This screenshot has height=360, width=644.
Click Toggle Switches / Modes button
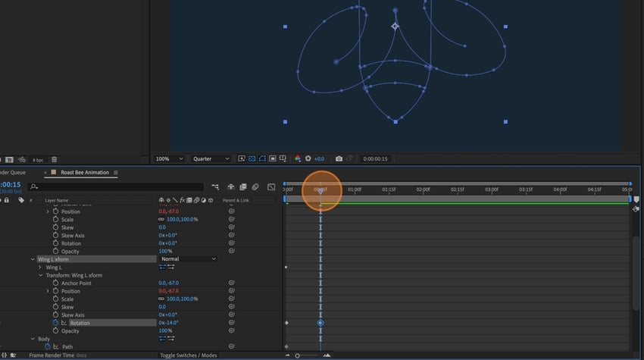(189, 355)
